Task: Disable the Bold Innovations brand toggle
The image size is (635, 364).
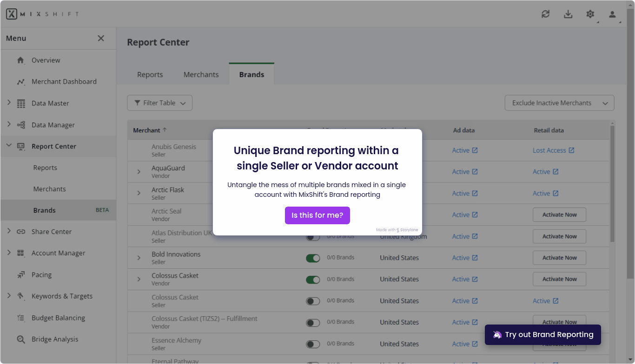Action: pyautogui.click(x=313, y=258)
